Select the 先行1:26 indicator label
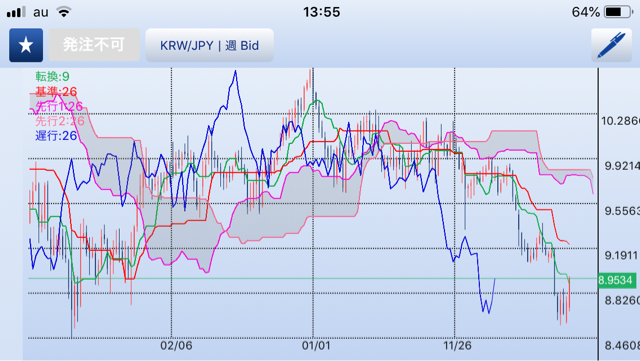640x361 pixels. (x=59, y=106)
